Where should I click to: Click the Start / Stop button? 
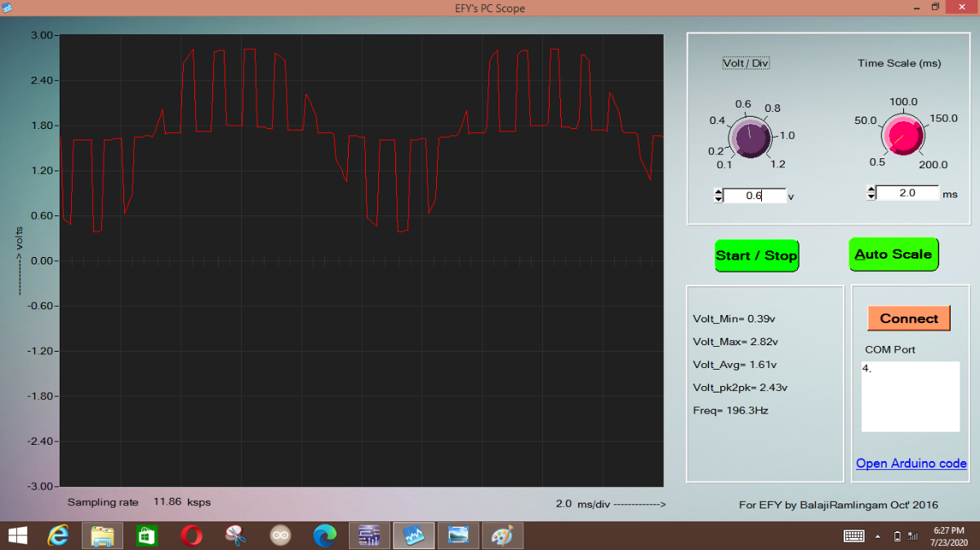click(x=756, y=255)
